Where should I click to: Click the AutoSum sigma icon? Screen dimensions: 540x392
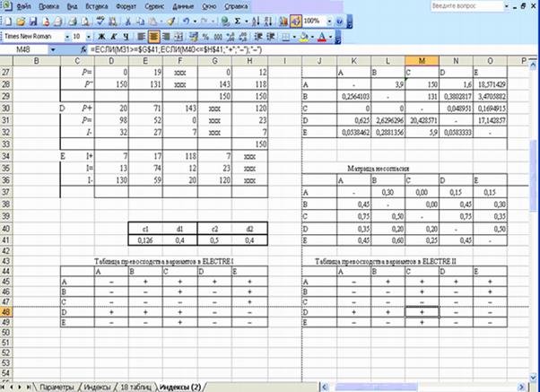click(x=237, y=20)
